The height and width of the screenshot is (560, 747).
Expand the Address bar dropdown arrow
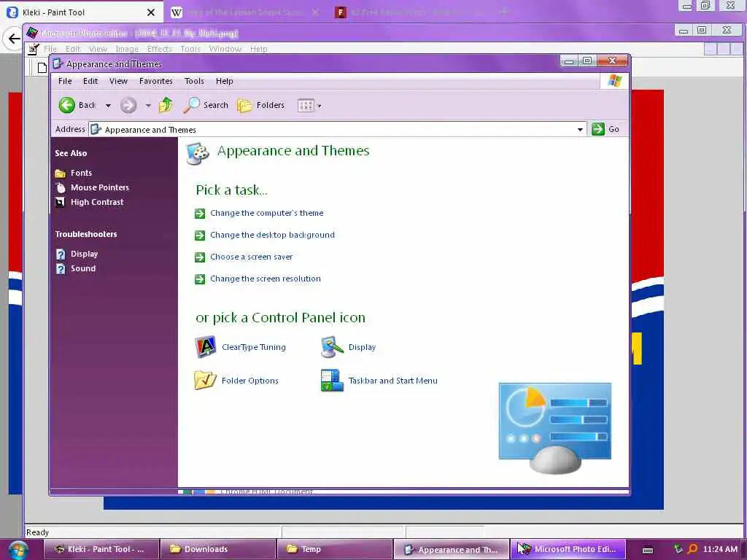(580, 130)
